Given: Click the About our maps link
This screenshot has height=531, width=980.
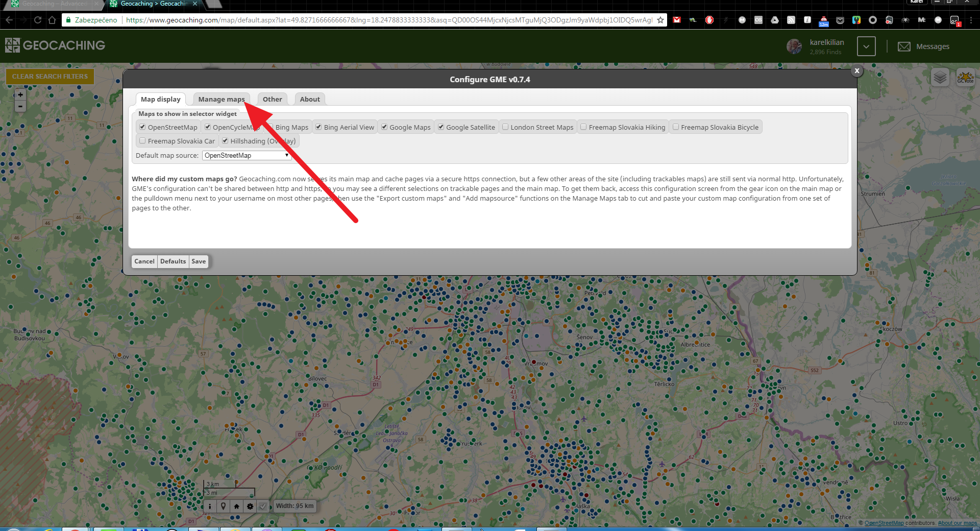Looking at the screenshot, I should (x=958, y=523).
